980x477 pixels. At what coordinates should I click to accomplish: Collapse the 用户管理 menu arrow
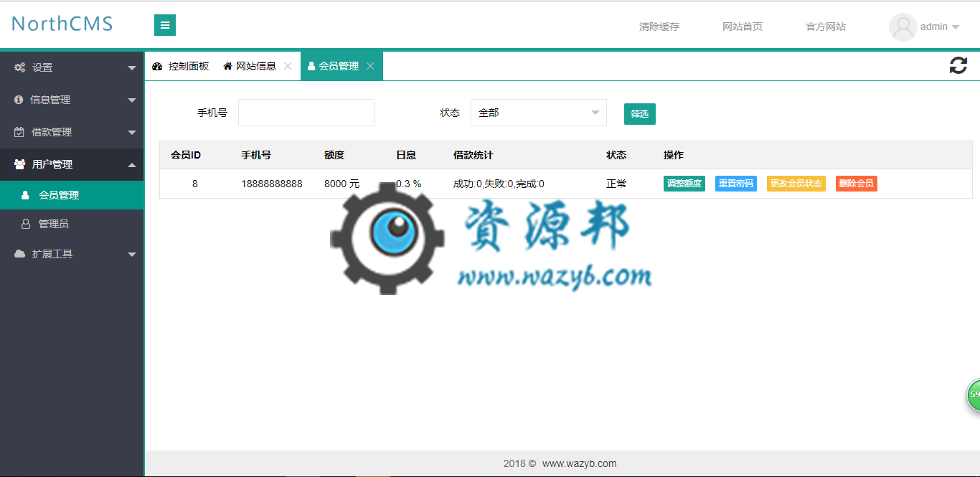point(132,165)
